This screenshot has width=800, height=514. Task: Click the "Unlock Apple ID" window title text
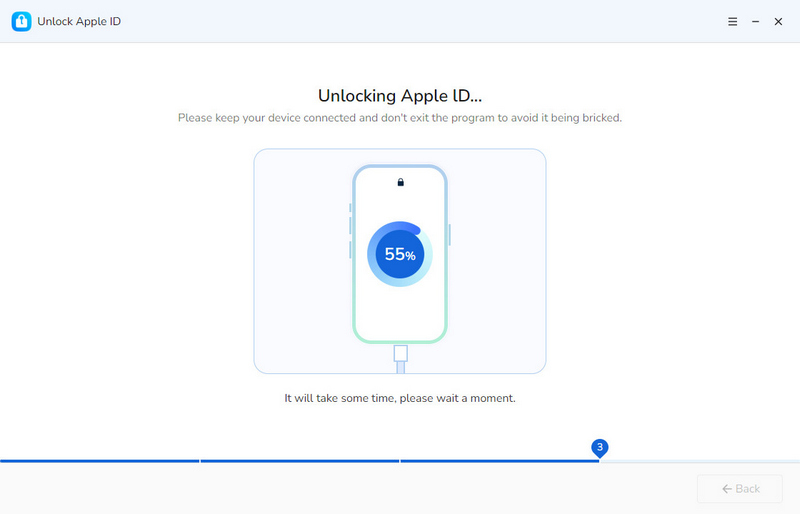[79, 21]
